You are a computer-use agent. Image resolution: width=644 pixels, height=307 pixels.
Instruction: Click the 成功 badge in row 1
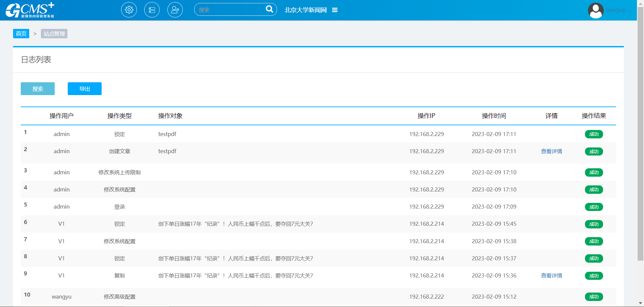click(x=594, y=134)
